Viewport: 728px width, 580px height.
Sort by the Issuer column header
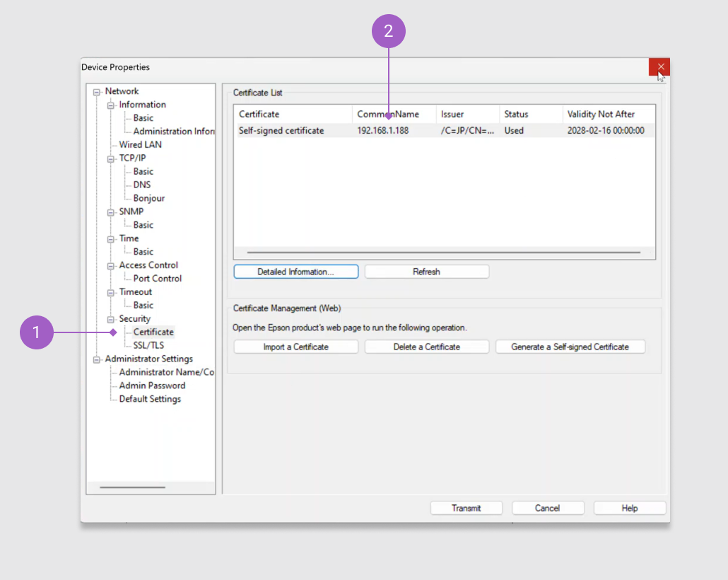468,115
